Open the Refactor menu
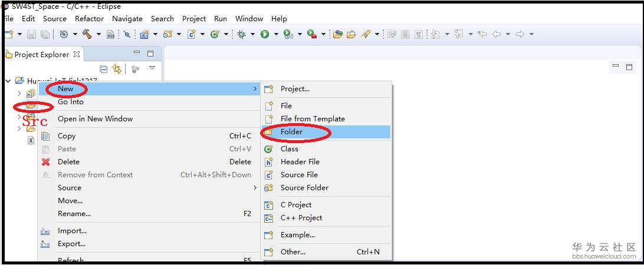Viewport: 644px width, 265px height. point(89,18)
